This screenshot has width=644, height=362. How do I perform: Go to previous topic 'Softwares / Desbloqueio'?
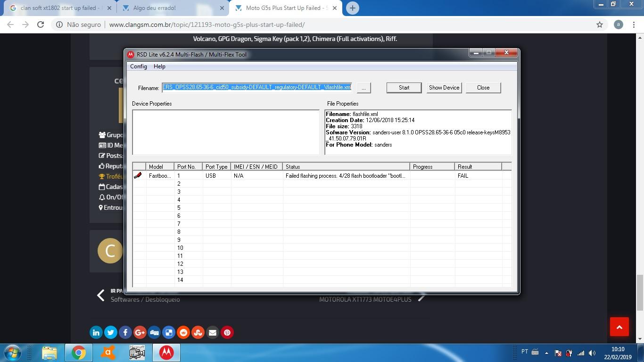click(145, 299)
